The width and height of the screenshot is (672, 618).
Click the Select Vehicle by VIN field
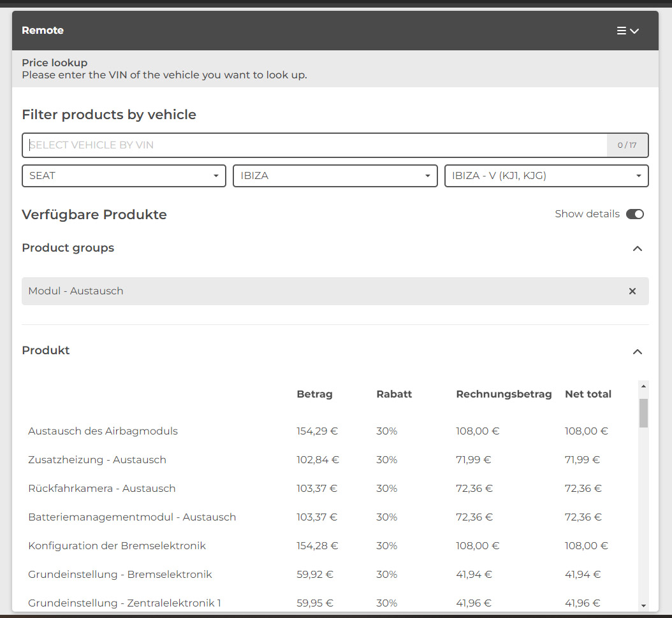click(x=315, y=145)
